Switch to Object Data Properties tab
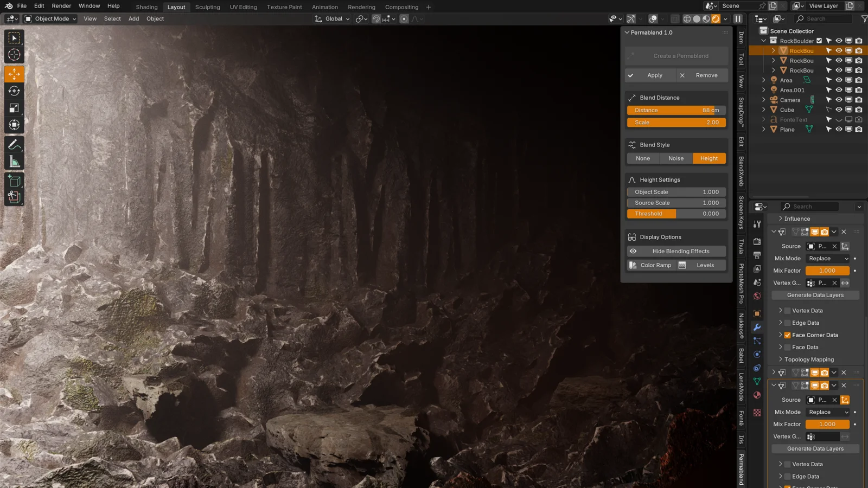 point(757,381)
